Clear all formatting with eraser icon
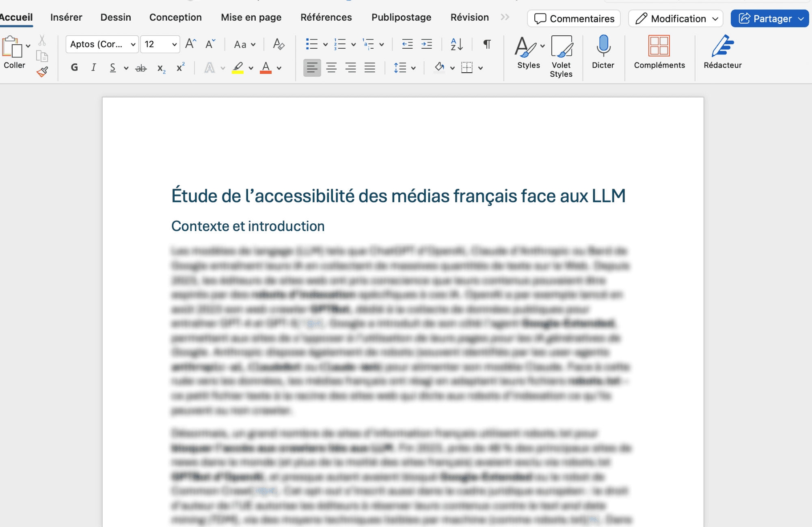The height and width of the screenshot is (527, 812). 279,44
